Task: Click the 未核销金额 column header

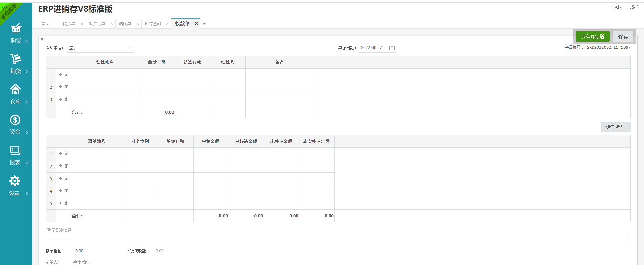Action: click(x=281, y=141)
